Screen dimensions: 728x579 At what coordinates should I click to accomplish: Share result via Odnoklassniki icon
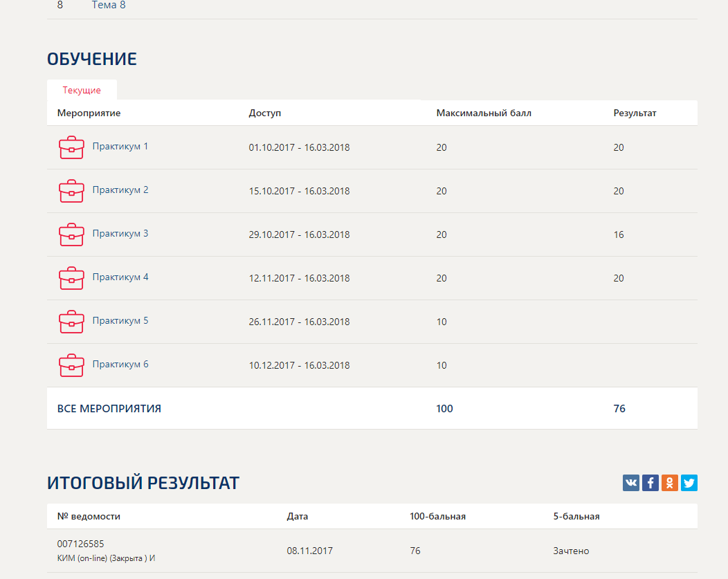click(x=670, y=483)
